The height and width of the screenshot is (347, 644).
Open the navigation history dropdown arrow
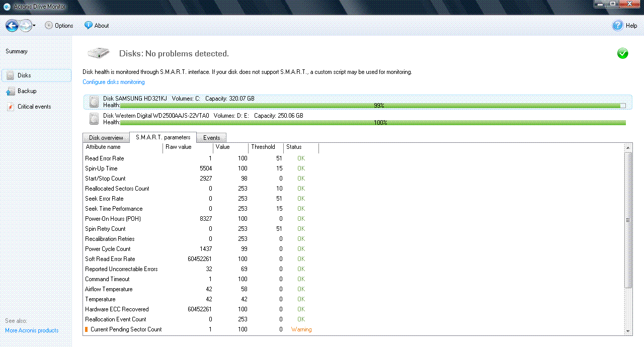click(x=34, y=26)
